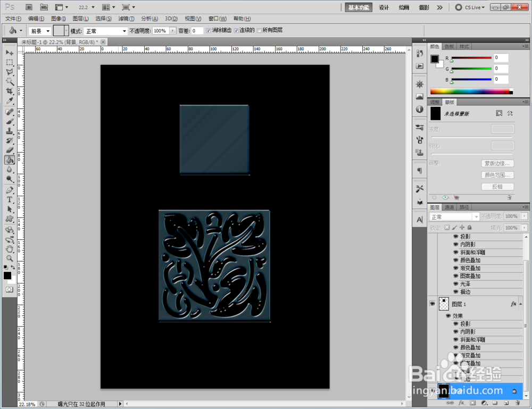Hide Layer 1 斜面和浮雕 effect eye
The height and width of the screenshot is (409, 532).
click(456, 339)
